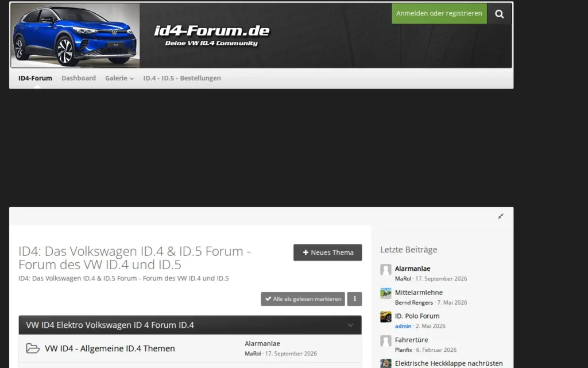Open the Mittelarmlehne recent post
The image size is (588, 368).
pyautogui.click(x=419, y=293)
